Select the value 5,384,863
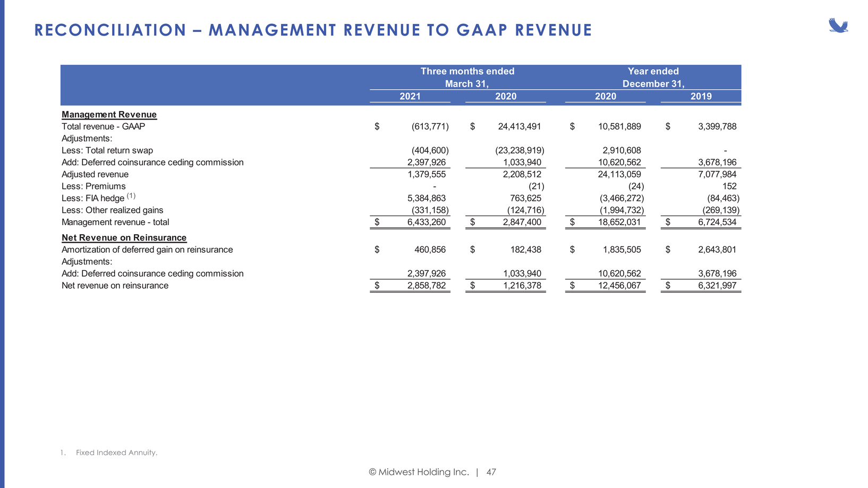868x488 pixels. click(427, 198)
